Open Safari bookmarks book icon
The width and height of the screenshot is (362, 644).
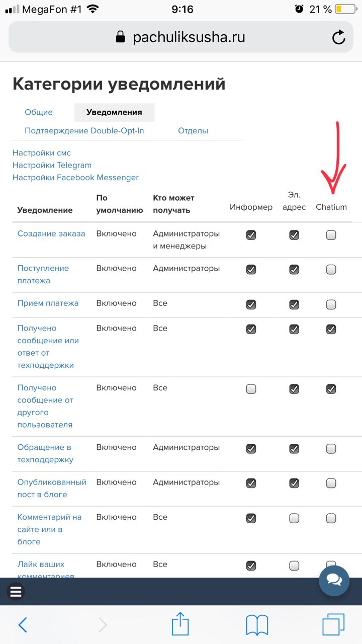(257, 625)
